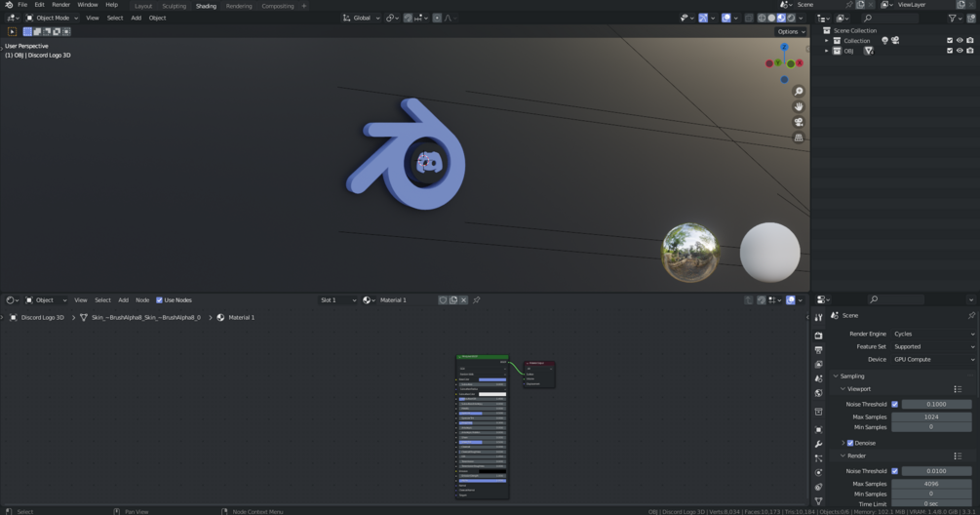Pin the node editor material
980x515 pixels.
(476, 300)
